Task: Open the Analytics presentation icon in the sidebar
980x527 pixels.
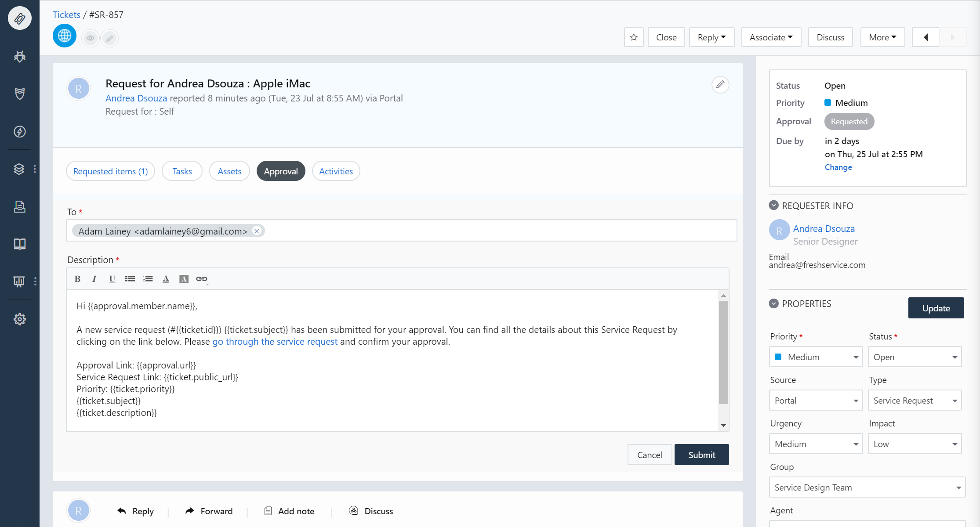Action: point(19,282)
